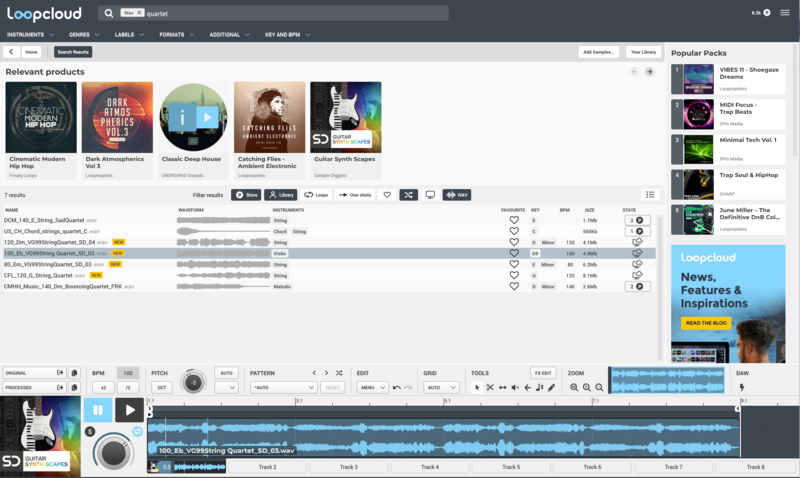Click the Read The Blog button

point(706,323)
